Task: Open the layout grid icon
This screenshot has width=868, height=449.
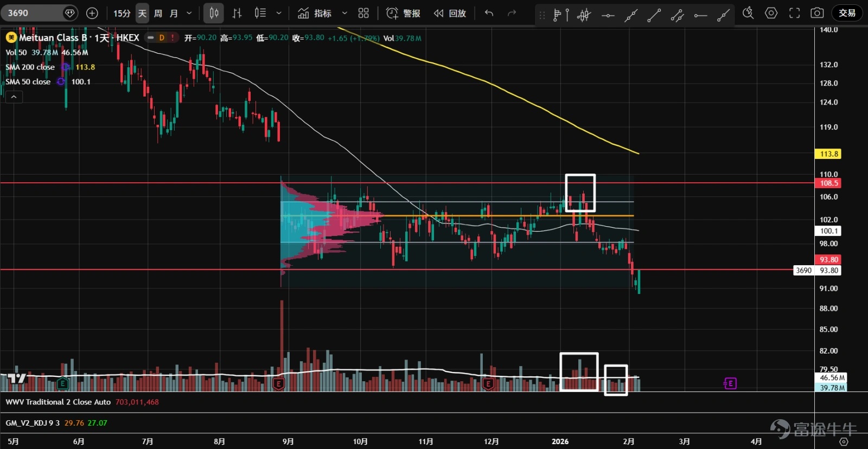Action: point(363,13)
